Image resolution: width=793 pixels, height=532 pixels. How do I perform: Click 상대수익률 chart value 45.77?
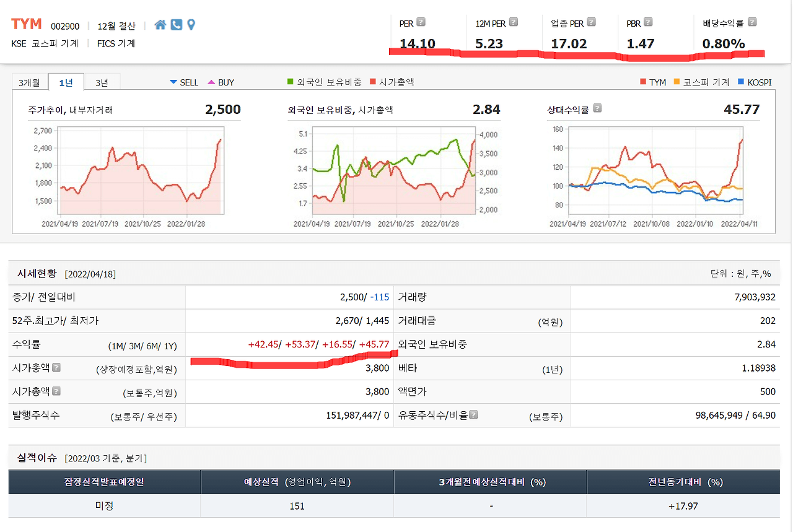(742, 110)
